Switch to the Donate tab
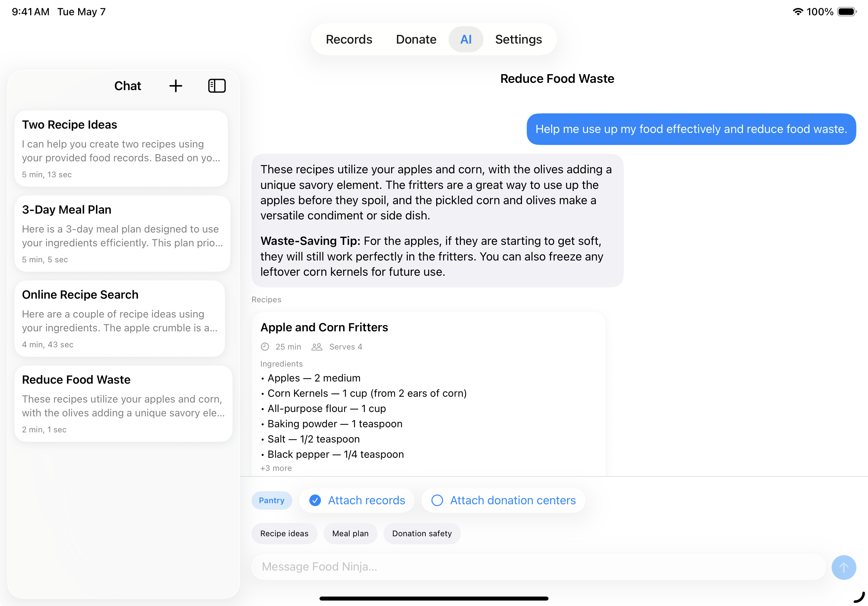Viewport: 868px width, 606px height. tap(416, 39)
